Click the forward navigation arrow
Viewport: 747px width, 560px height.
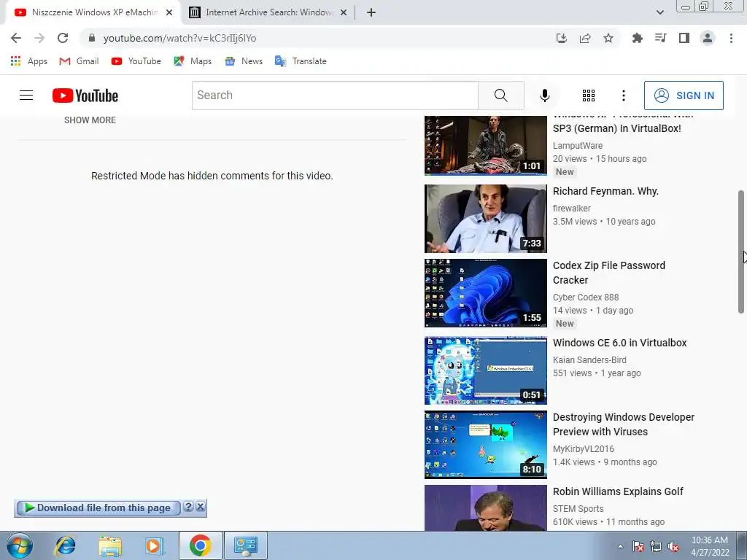[x=39, y=38]
